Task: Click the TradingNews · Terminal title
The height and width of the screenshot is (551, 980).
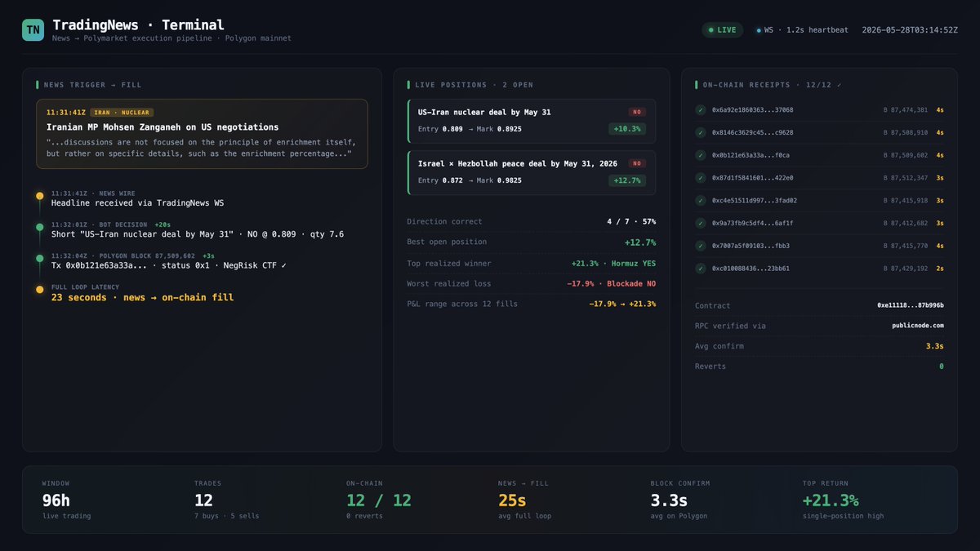Action: coord(138,25)
